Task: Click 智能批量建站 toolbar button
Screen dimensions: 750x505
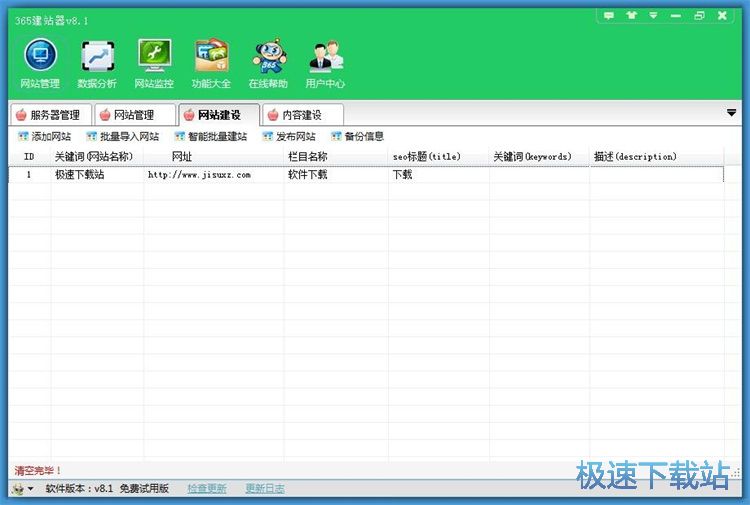Action: click(x=211, y=137)
